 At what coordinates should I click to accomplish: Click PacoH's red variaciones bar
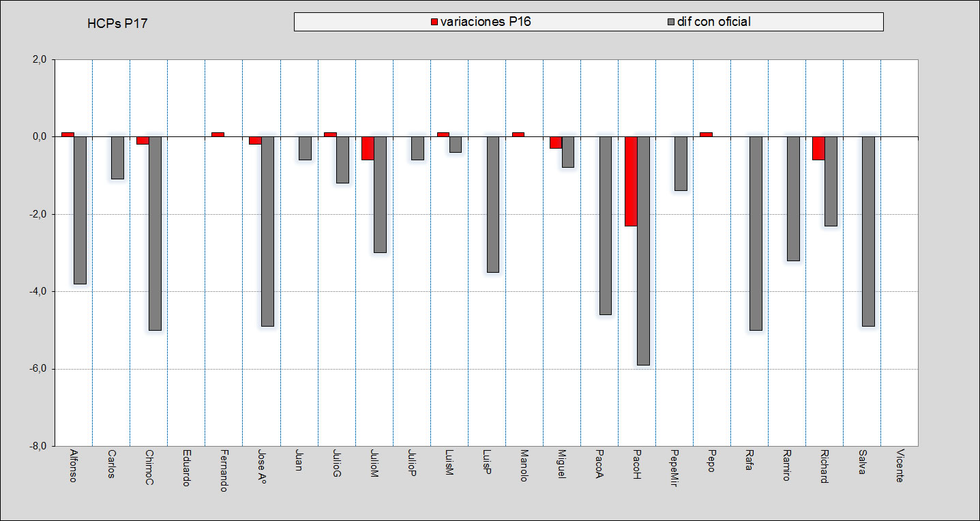click(631, 181)
